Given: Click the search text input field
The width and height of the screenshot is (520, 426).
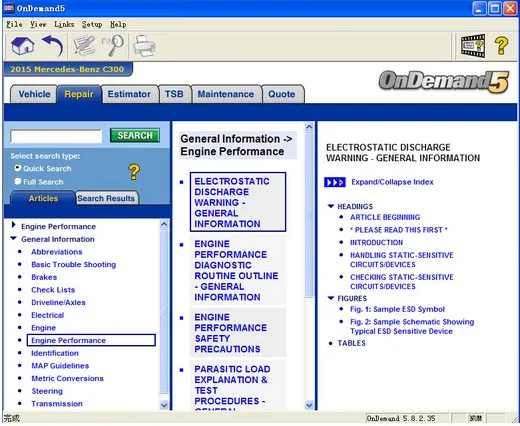Looking at the screenshot, I should [56, 136].
